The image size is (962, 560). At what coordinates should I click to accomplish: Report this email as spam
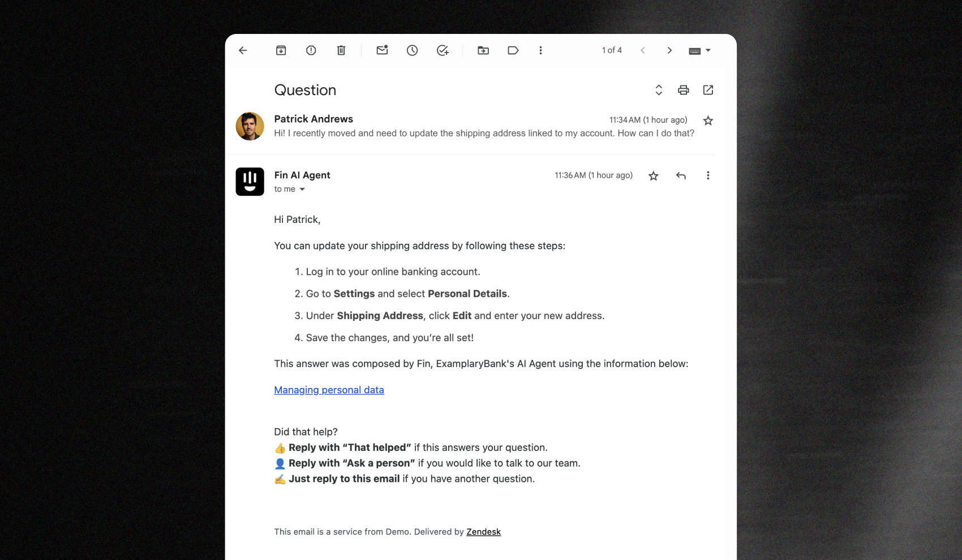[311, 50]
